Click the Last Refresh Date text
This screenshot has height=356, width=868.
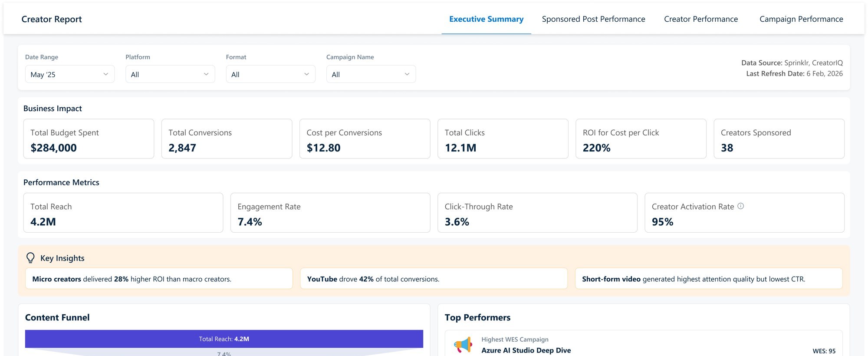794,74
